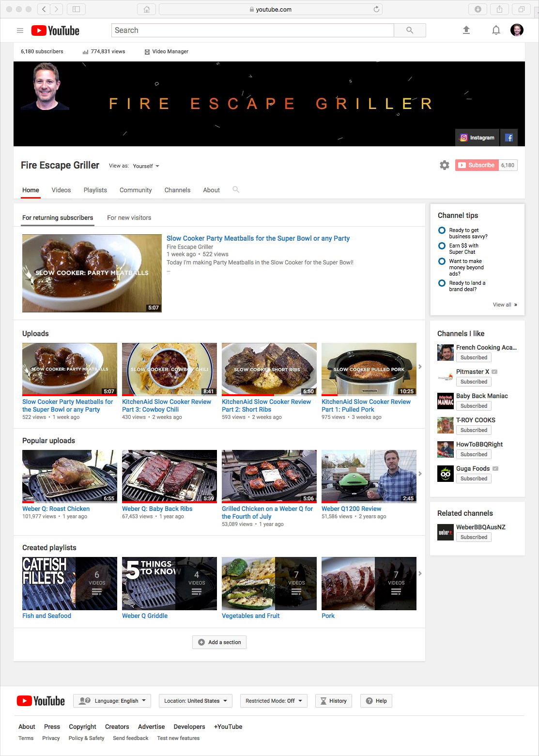Click the footer YouTube logo
Screen dimensions: 539x756
tap(41, 701)
